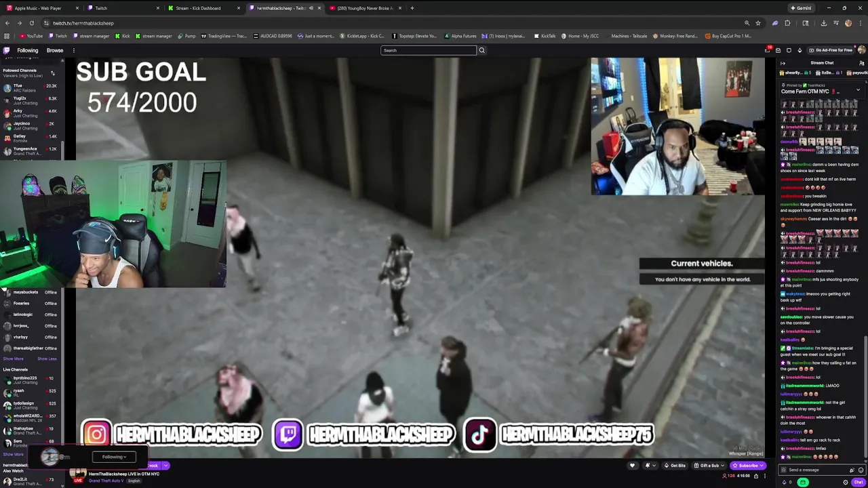This screenshot has height=488, width=868.
Task: Open browser Downloads icon
Action: tap(823, 23)
